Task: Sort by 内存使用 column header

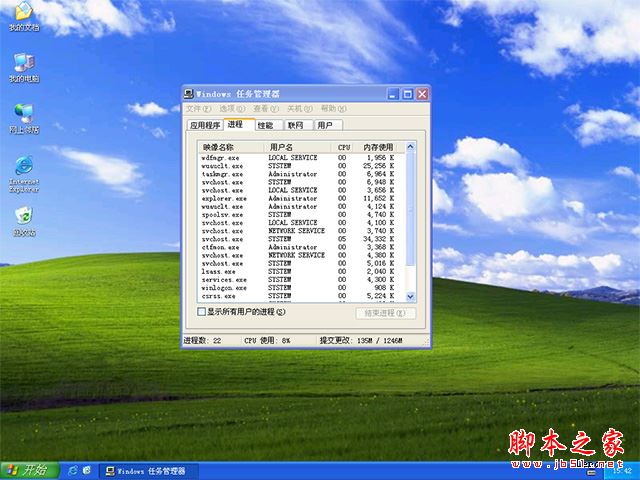Action: click(381, 147)
